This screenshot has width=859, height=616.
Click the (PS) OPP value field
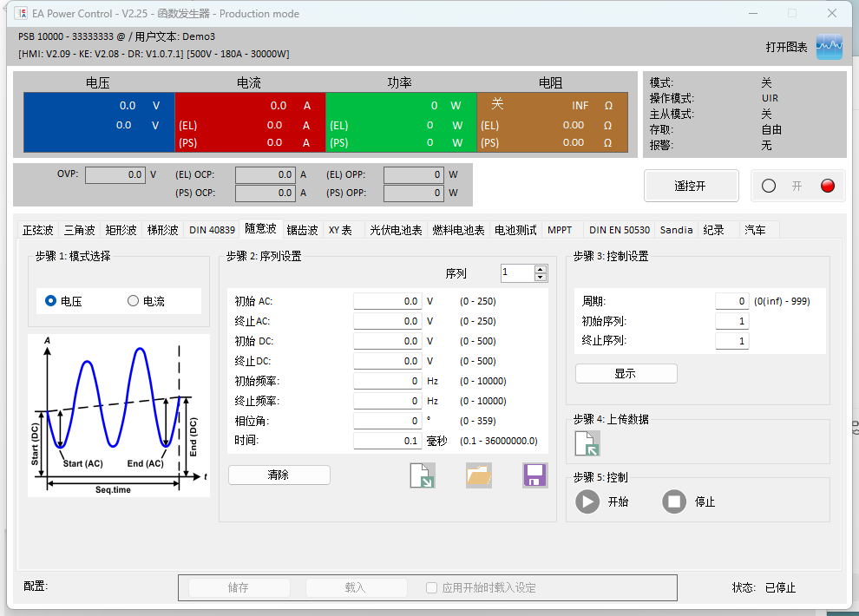tap(414, 193)
